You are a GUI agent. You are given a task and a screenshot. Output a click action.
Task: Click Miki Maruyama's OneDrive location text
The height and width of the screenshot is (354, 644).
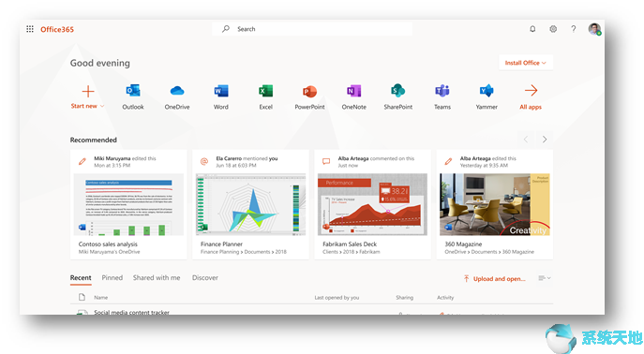[110, 252]
